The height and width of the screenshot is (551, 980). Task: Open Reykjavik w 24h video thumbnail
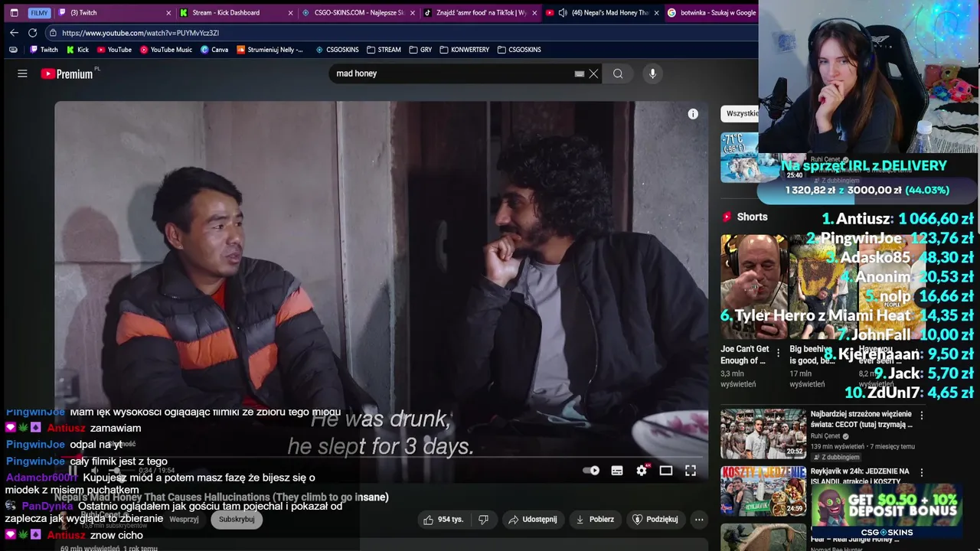763,491
